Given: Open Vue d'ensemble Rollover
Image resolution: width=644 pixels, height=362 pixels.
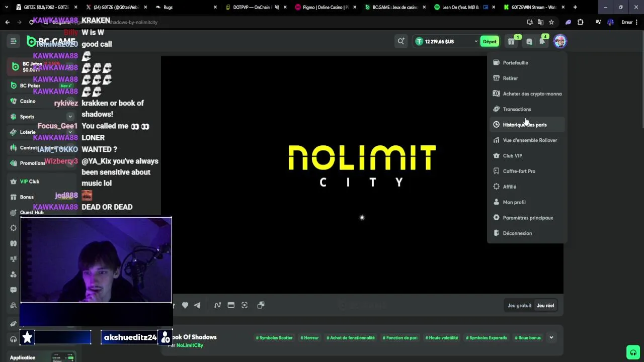Looking at the screenshot, I should click(x=527, y=140).
